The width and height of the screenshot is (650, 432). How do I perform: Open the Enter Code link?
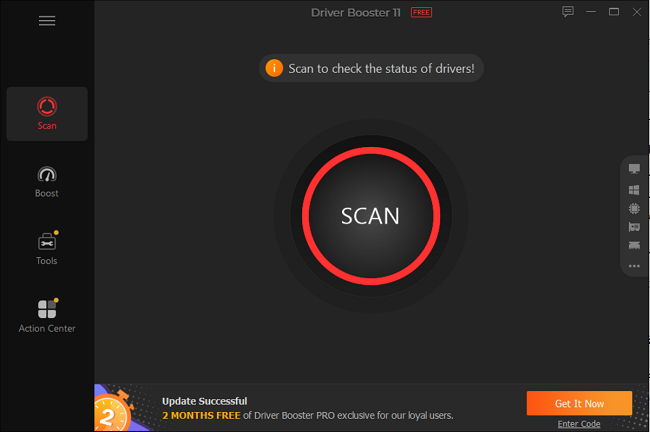pos(579,424)
